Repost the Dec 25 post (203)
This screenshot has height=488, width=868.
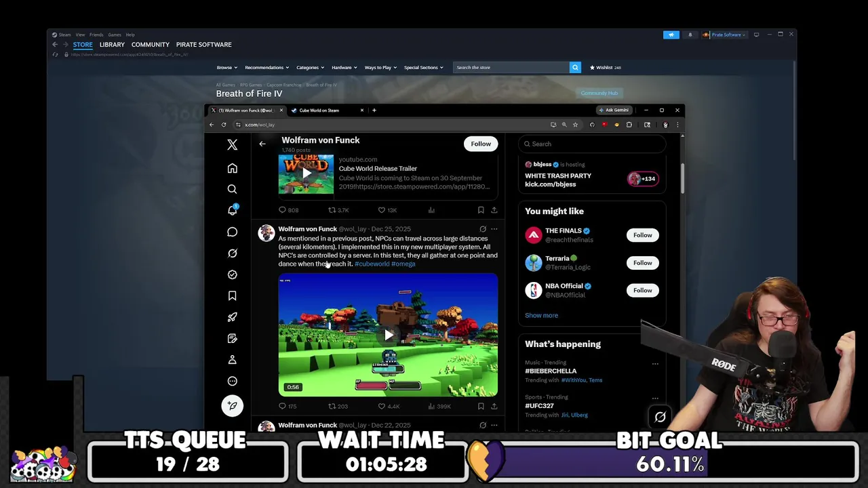pos(338,406)
